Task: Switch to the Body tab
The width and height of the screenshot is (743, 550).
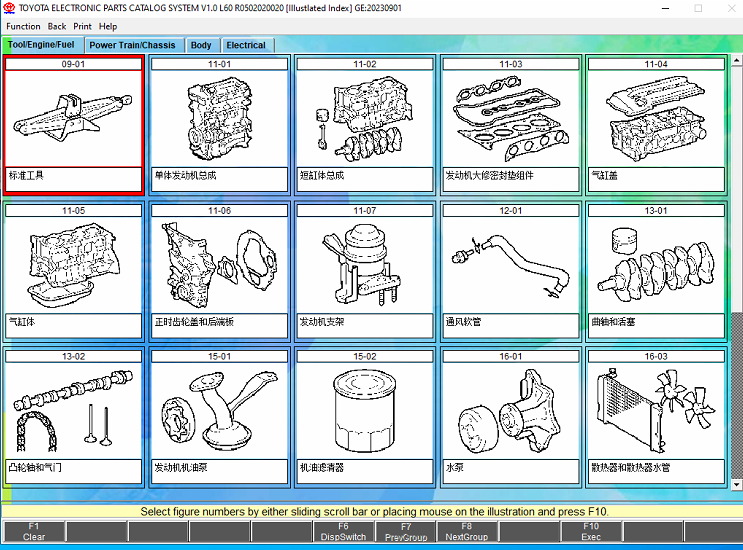Action: [x=201, y=45]
